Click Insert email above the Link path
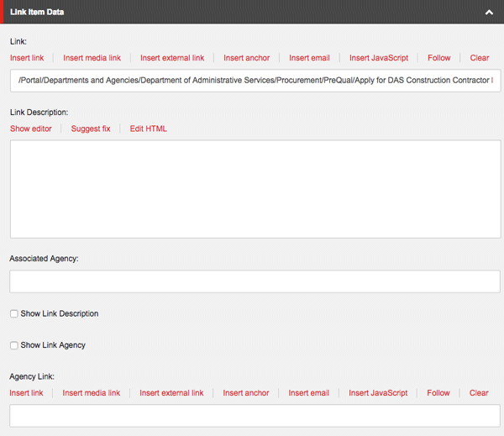Image resolution: width=504 pixels, height=436 pixels. (309, 58)
